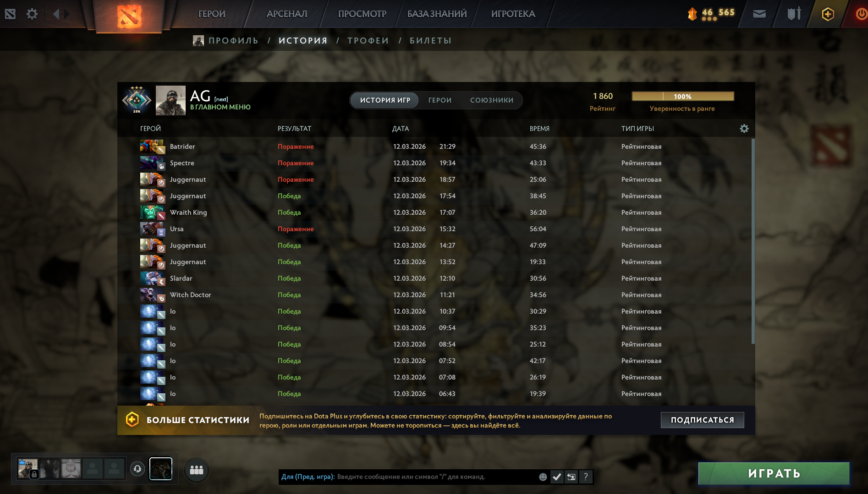This screenshot has height=494, width=868.
Task: Open the mail envelope icon
Action: pos(759,14)
